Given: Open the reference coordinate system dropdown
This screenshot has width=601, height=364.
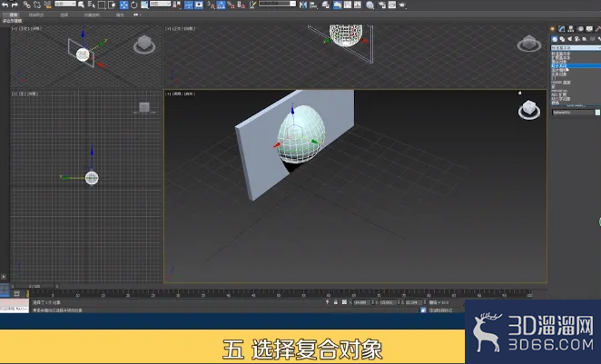Looking at the screenshot, I should (160, 4).
